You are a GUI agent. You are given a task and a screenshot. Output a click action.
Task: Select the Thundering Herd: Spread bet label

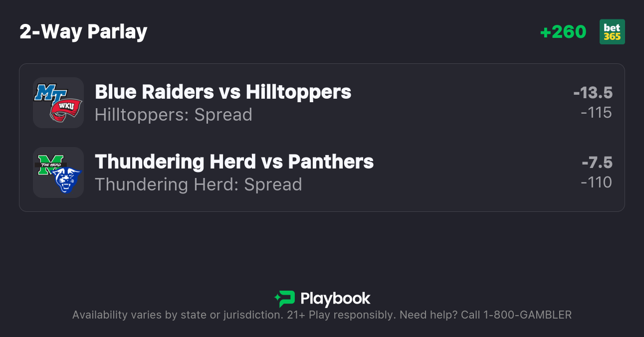tap(199, 184)
